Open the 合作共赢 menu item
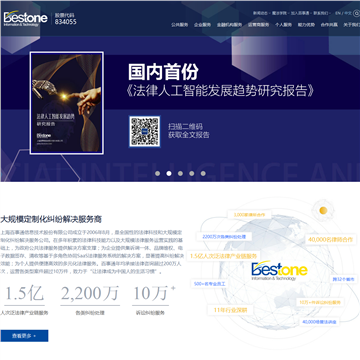360x360 pixels. [x=329, y=25]
